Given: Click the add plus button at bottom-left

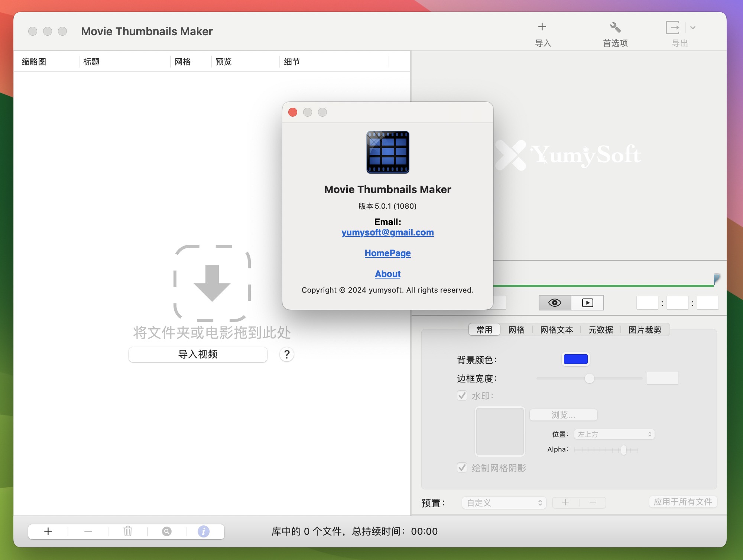Looking at the screenshot, I should pos(48,531).
